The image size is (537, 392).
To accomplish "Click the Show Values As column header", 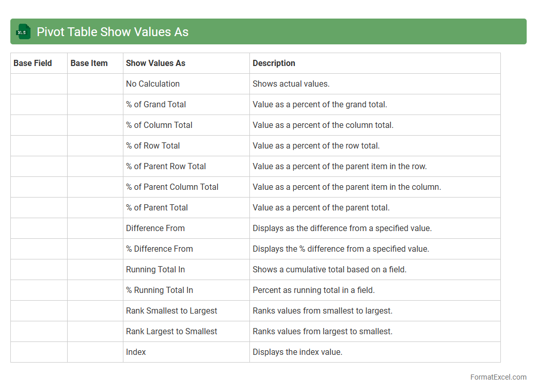I will tap(155, 63).
